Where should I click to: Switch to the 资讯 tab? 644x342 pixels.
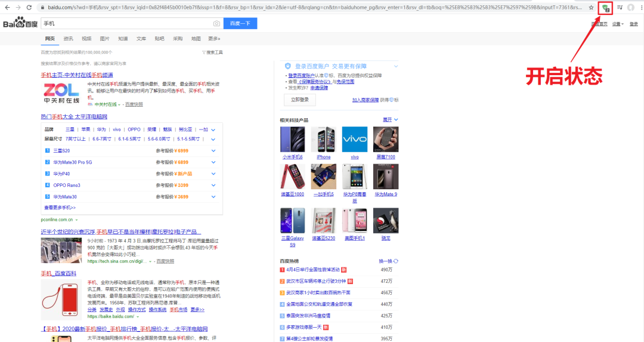point(68,39)
